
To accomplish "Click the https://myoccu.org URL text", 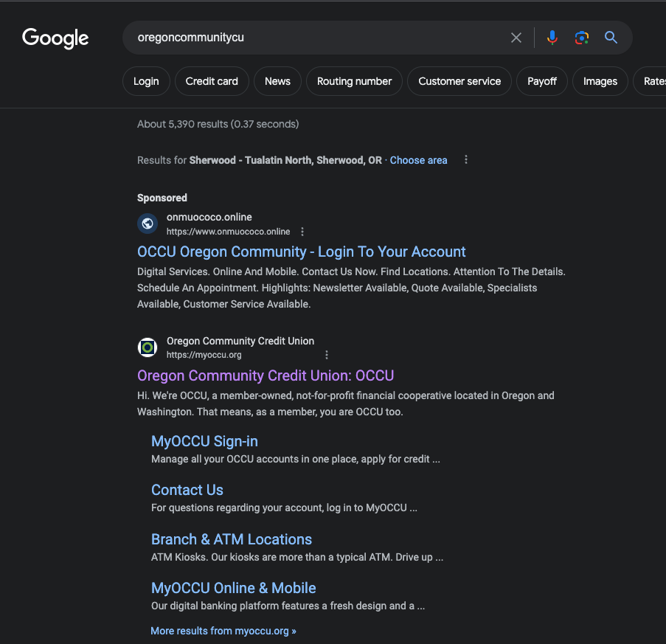I will (204, 355).
